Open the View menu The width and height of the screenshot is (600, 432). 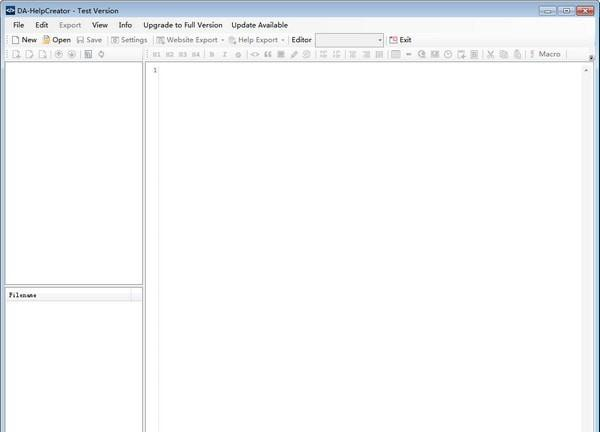click(100, 25)
